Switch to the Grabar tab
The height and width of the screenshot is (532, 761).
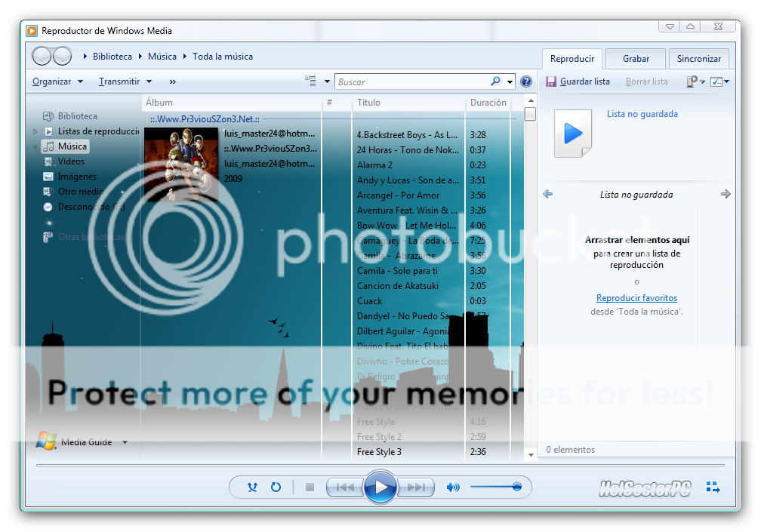click(x=636, y=58)
